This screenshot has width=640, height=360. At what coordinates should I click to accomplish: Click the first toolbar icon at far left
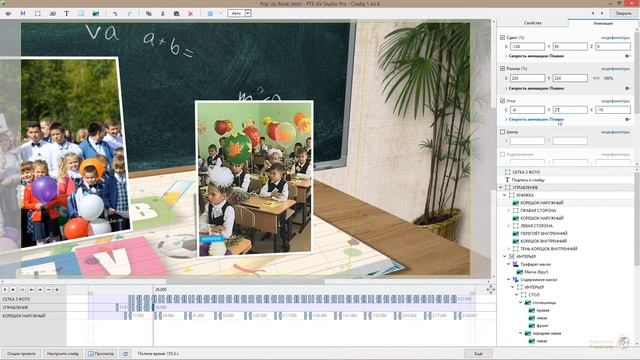8,13
